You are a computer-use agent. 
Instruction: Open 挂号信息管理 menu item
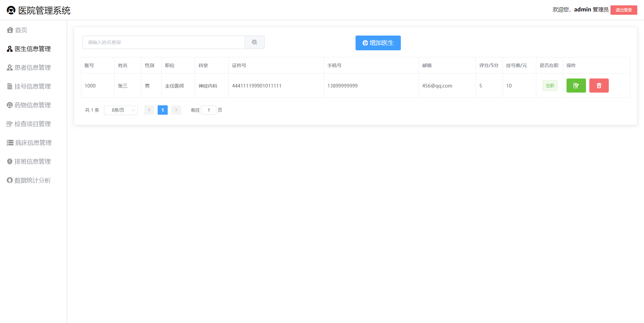pos(34,87)
